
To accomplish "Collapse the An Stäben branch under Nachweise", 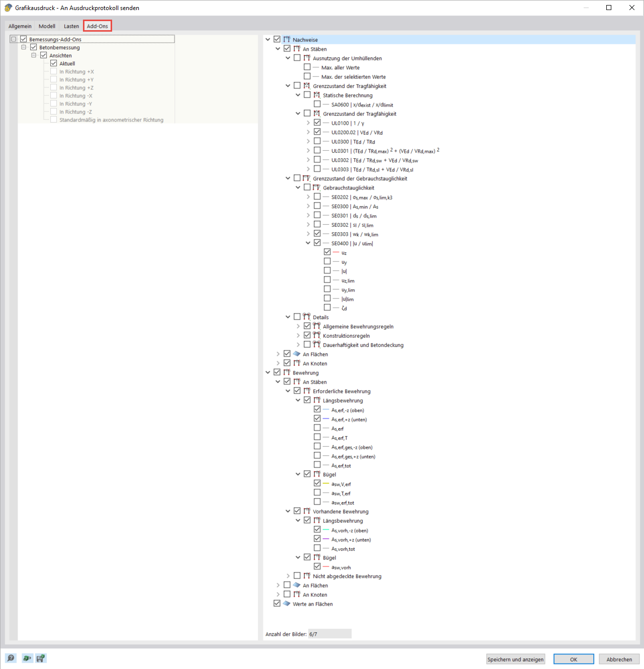I will [x=278, y=48].
